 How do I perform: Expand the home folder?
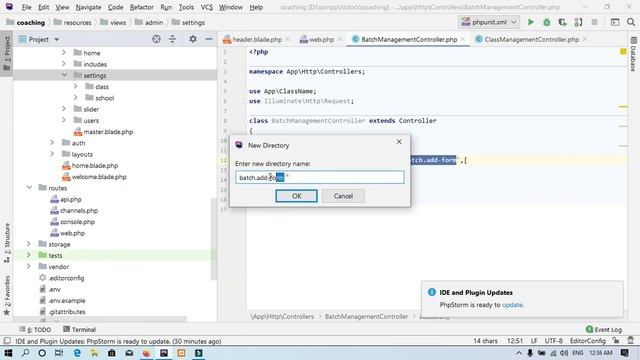64,53
